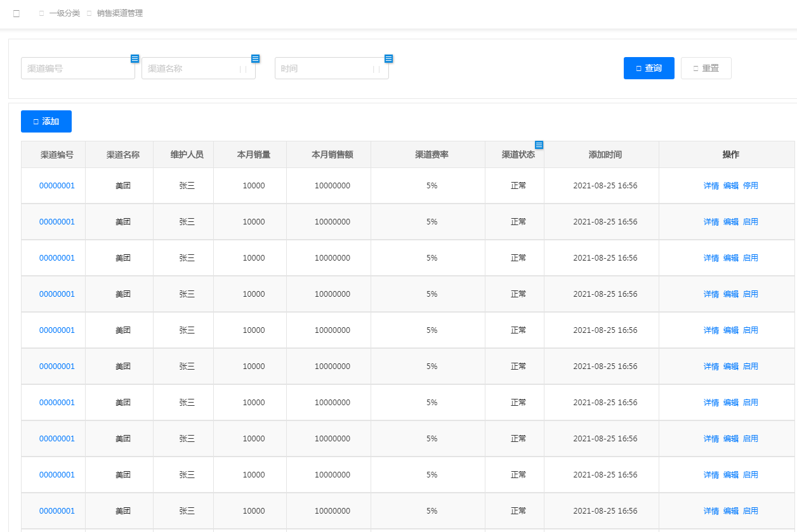Open the note icon on 渠道名称 field
This screenshot has width=797, height=532.
point(255,58)
